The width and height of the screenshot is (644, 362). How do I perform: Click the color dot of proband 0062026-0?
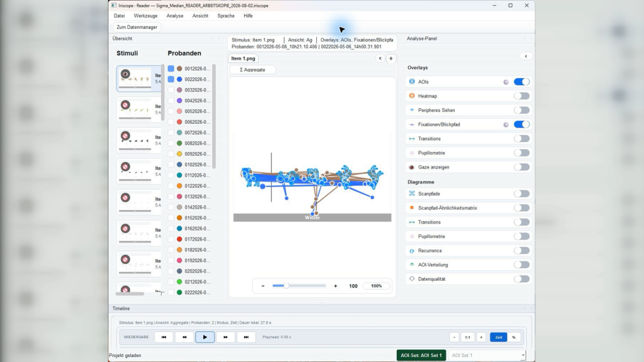coord(179,122)
